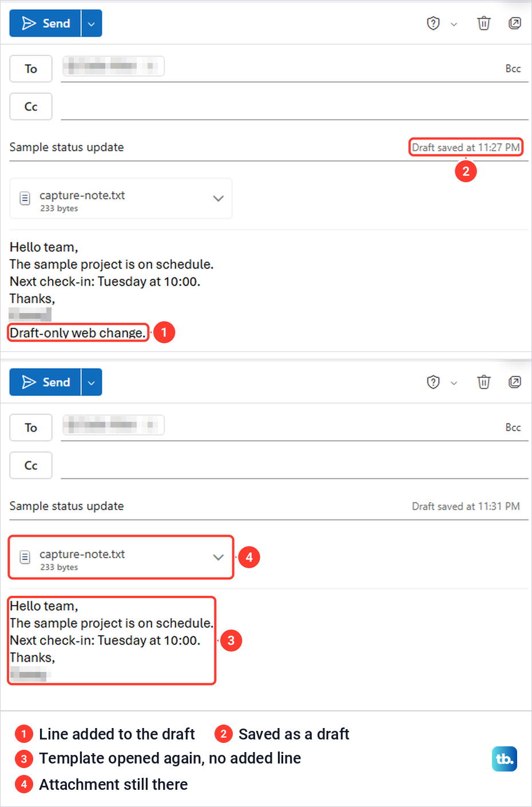Expand sensitivity chevron in top draft
532x807 pixels.
[x=454, y=24]
